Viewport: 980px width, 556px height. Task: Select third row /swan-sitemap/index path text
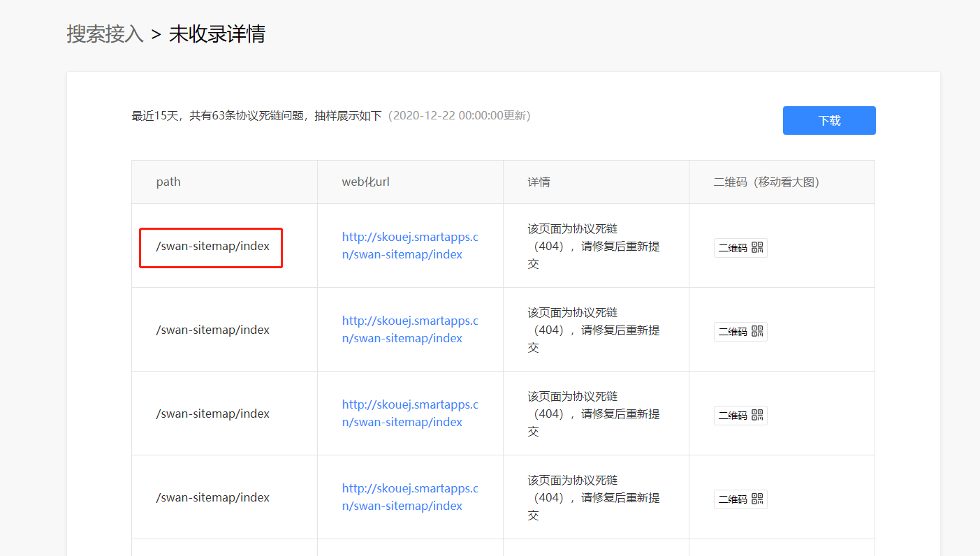click(212, 414)
